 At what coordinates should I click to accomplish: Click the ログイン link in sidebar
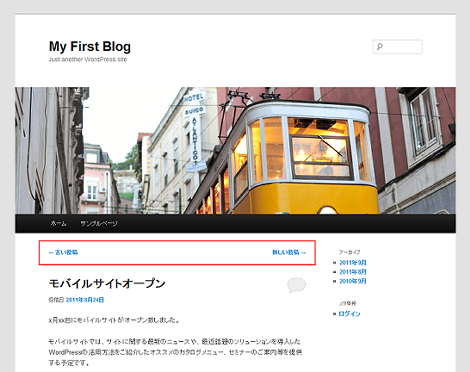pos(349,314)
